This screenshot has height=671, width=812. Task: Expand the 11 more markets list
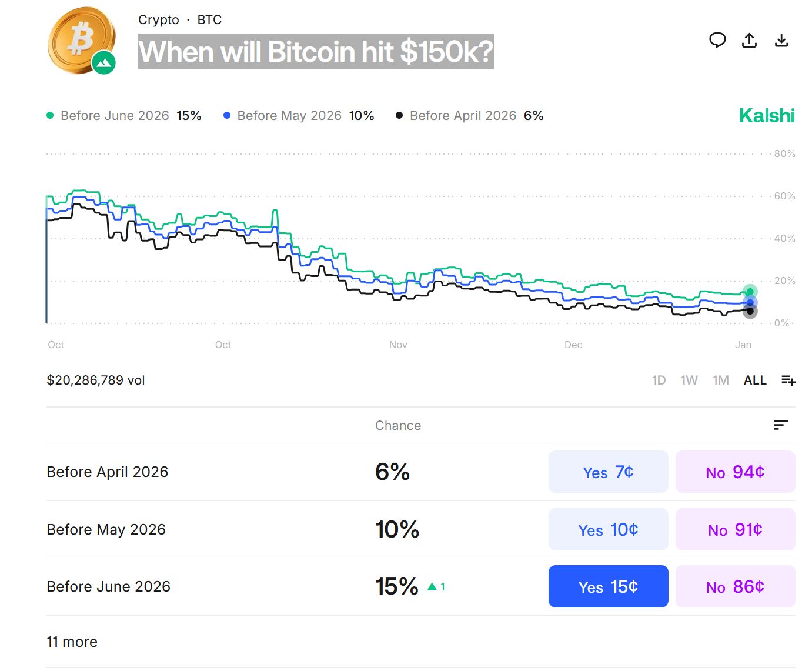tap(72, 642)
